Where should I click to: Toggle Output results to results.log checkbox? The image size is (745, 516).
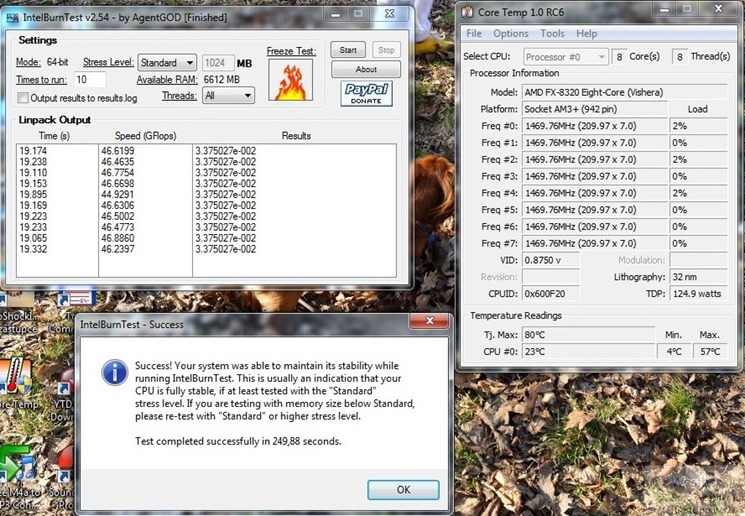[22, 98]
